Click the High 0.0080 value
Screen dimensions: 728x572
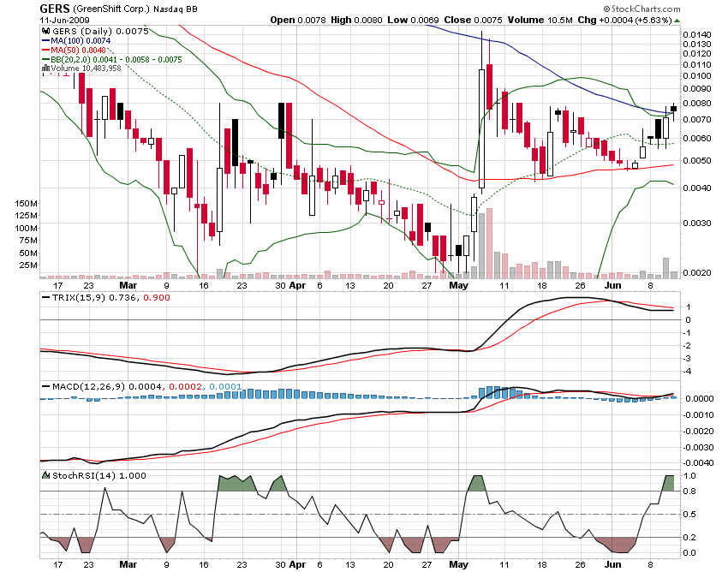(x=356, y=20)
